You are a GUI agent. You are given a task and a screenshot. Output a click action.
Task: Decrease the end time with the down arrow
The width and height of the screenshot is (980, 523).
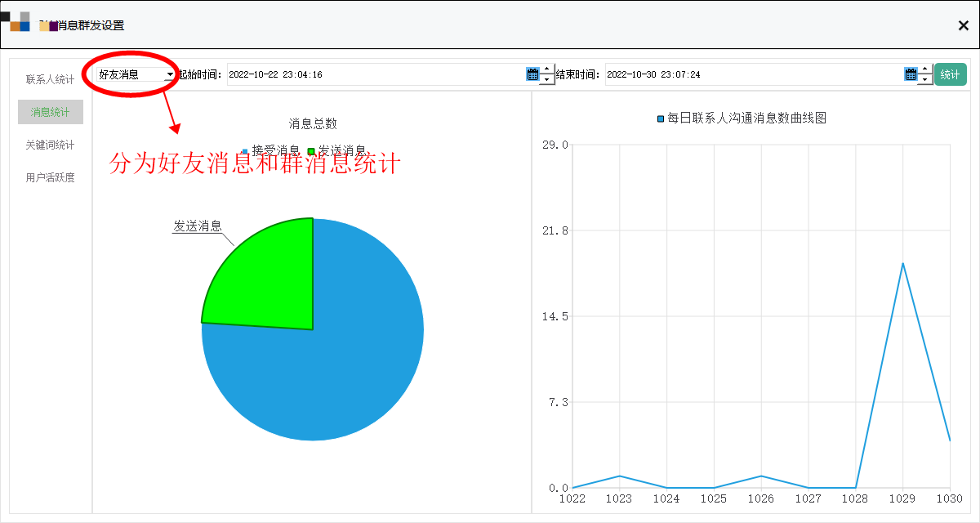click(925, 79)
